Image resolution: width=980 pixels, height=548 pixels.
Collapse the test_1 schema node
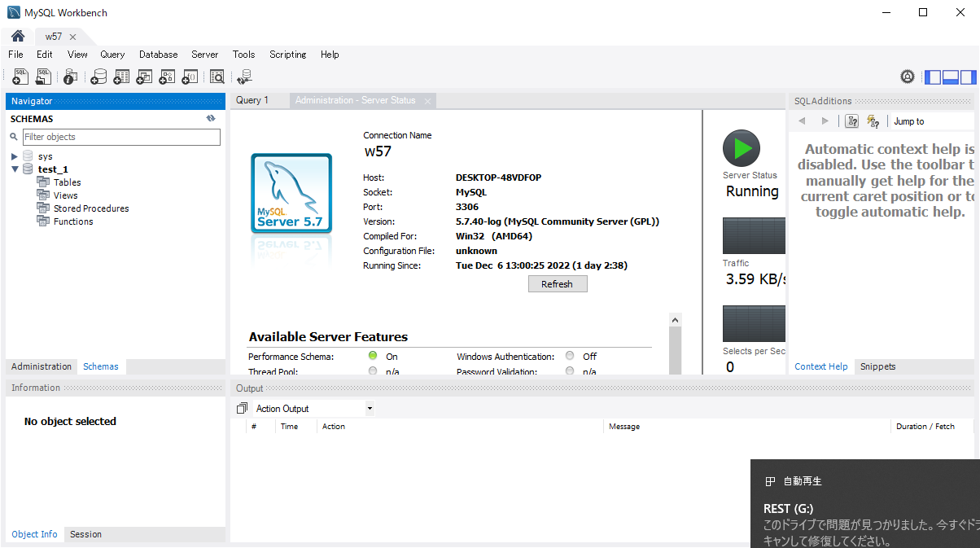pos(15,169)
